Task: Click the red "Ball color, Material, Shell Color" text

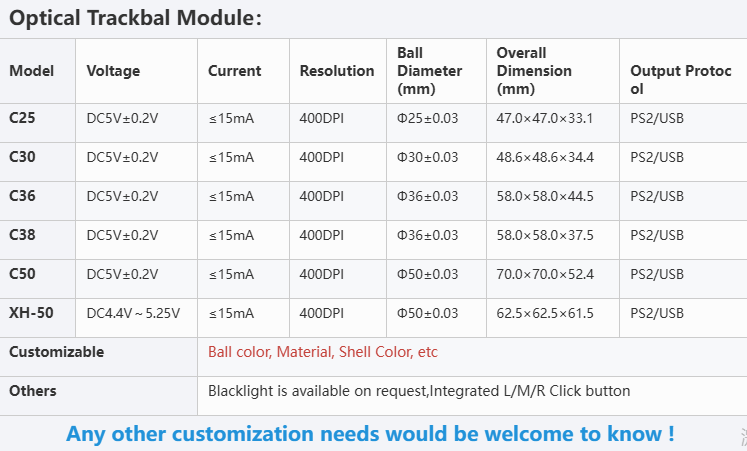Action: click(x=322, y=352)
